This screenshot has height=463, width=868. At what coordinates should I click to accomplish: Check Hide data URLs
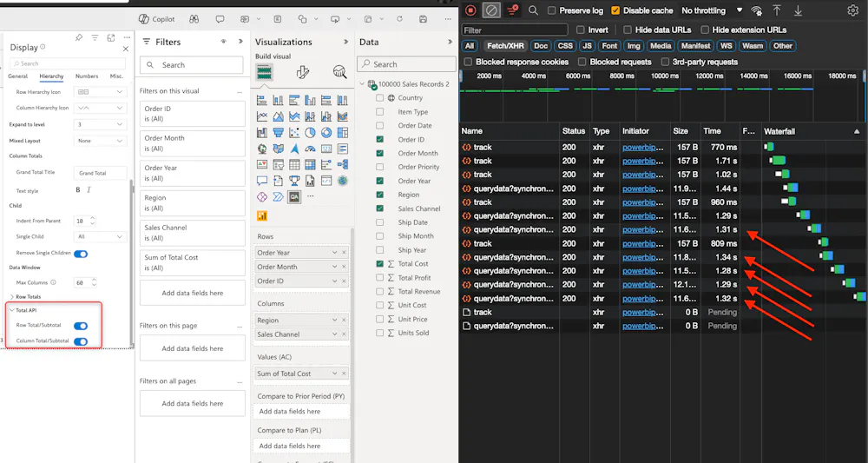coord(628,30)
